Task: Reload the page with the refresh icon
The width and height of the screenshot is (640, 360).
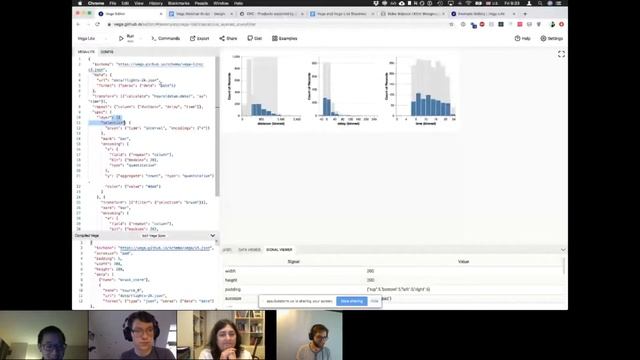Action: (x=97, y=24)
